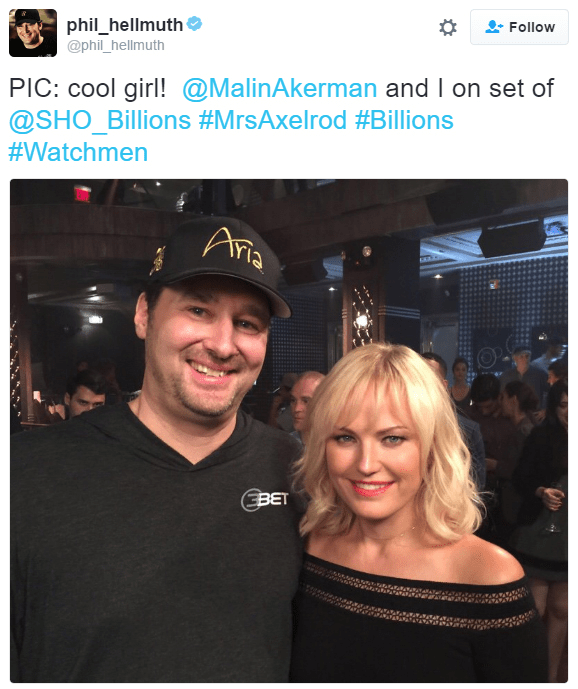Click the gray @phil_hellmuth handle
This screenshot has width=578, height=689.
click(x=116, y=45)
